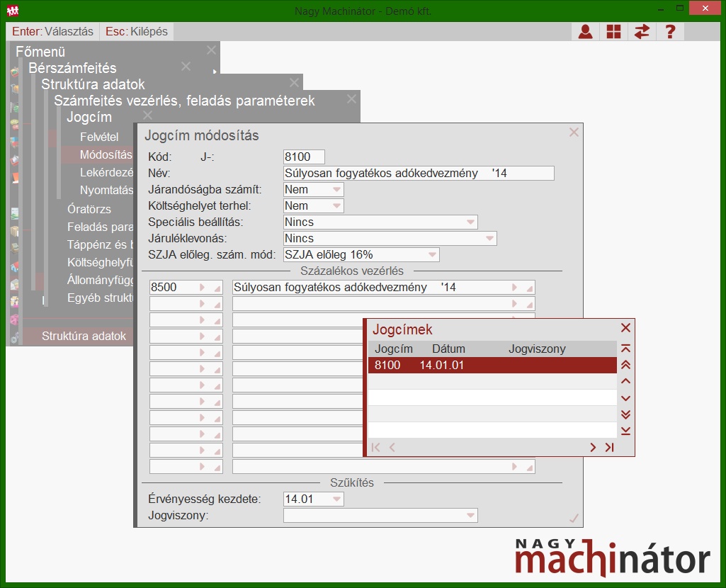Close the Főmenü panel
Screen dimensions: 726x588
pyautogui.click(x=211, y=50)
